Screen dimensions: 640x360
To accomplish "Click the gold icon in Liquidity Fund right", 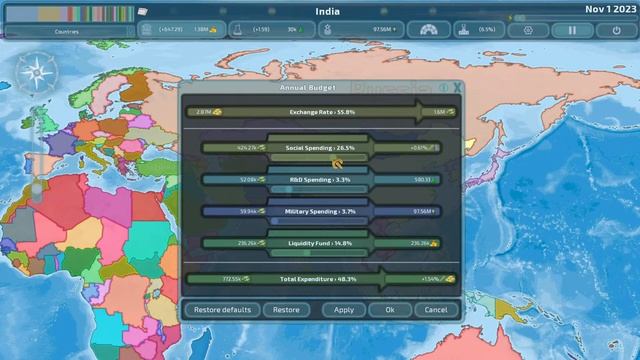I will tap(433, 243).
